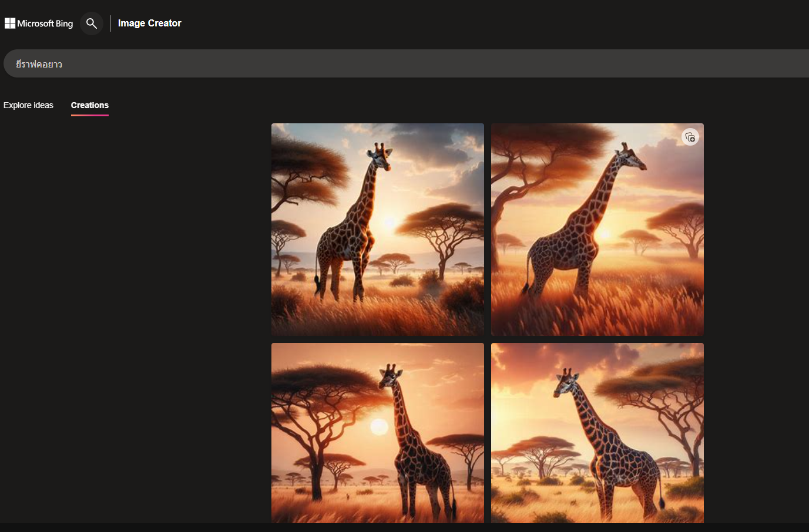
Task: Click the giraffe's head in top-left image
Action: coord(380,156)
